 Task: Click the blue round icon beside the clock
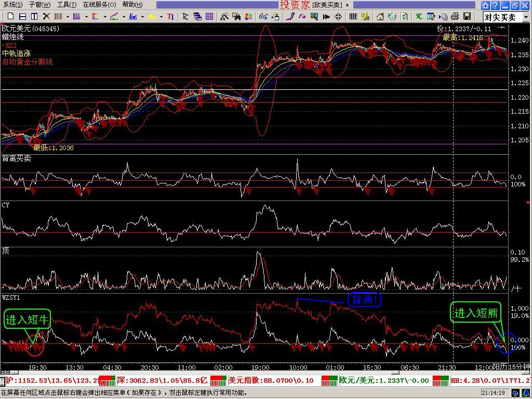(x=515, y=393)
